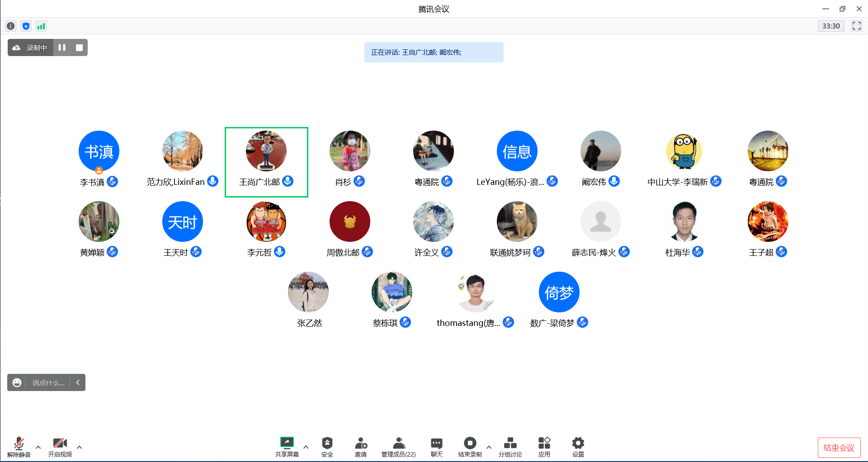Click 结束录制 to end recording
Viewport: 868px width, 462px height.
pos(470,447)
